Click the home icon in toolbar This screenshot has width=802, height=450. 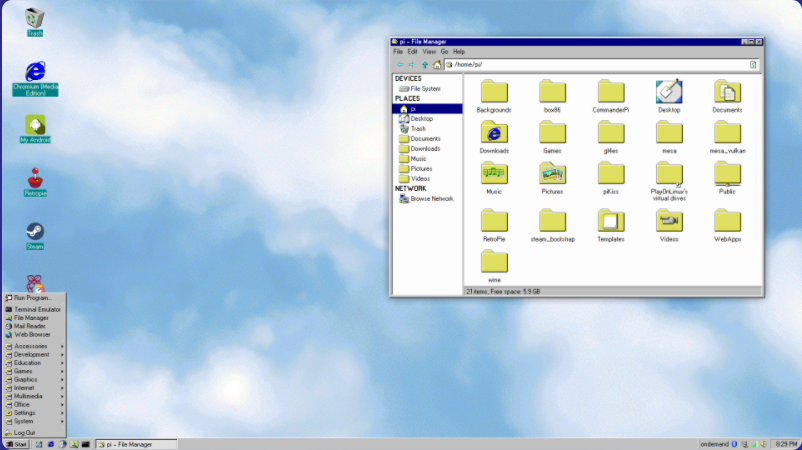tap(436, 64)
